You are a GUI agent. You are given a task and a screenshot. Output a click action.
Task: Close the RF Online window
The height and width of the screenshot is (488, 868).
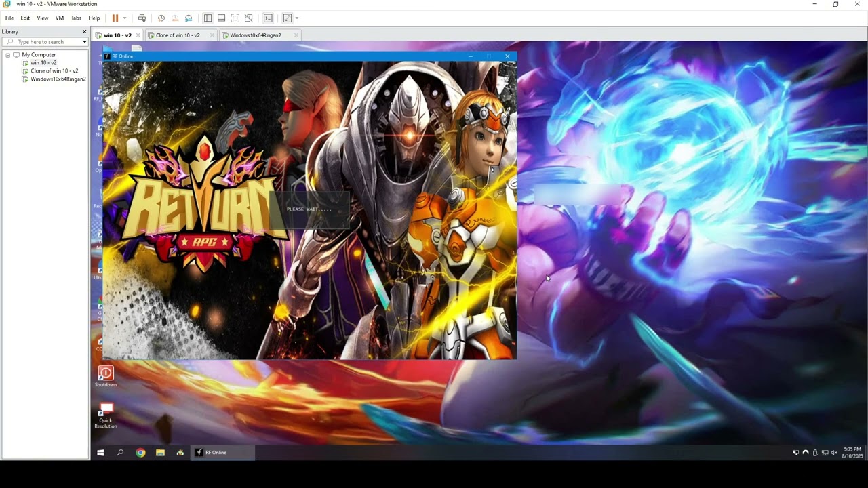point(507,56)
